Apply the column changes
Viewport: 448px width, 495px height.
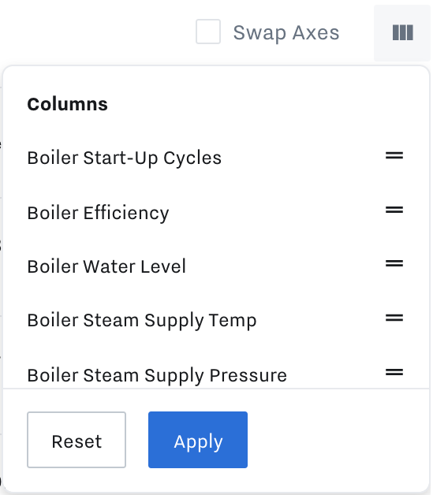click(x=198, y=440)
